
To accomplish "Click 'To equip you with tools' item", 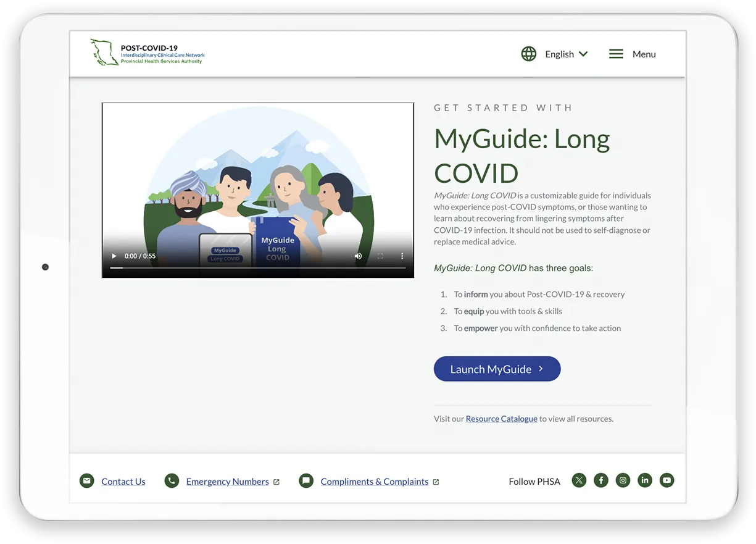I will tap(508, 311).
